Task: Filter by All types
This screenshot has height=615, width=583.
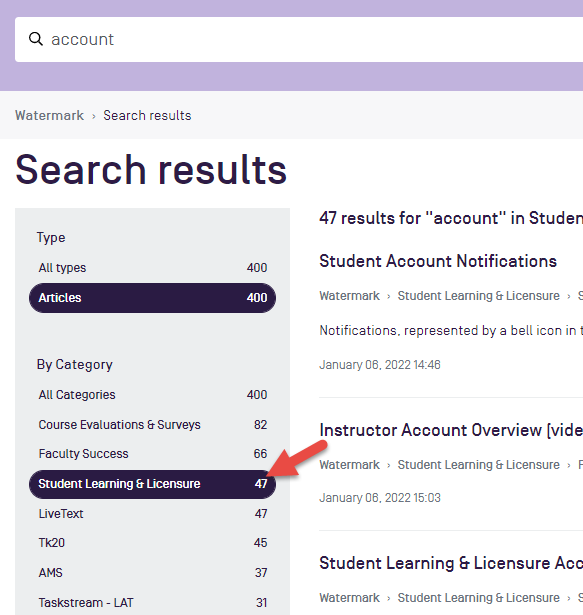Action: click(x=152, y=267)
